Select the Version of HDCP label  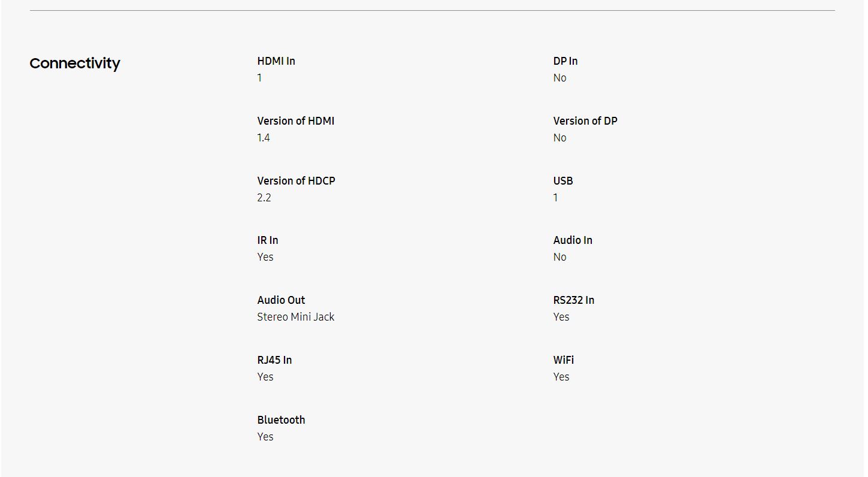(296, 181)
